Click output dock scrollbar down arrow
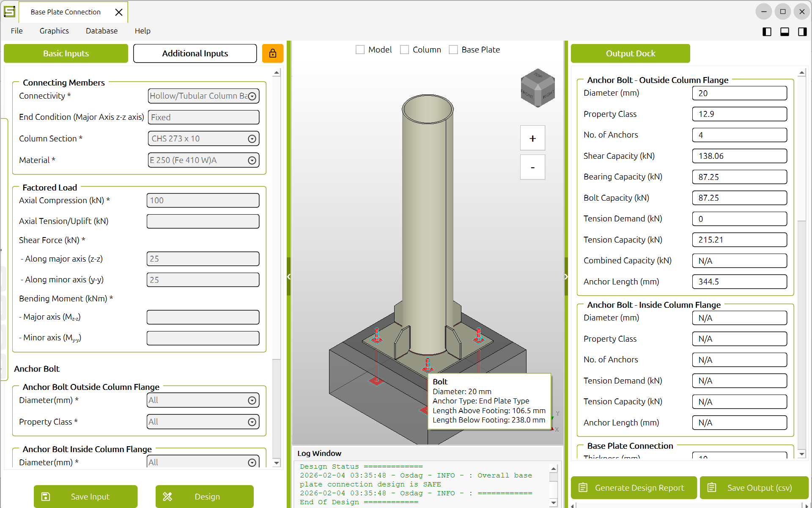 pyautogui.click(x=801, y=454)
